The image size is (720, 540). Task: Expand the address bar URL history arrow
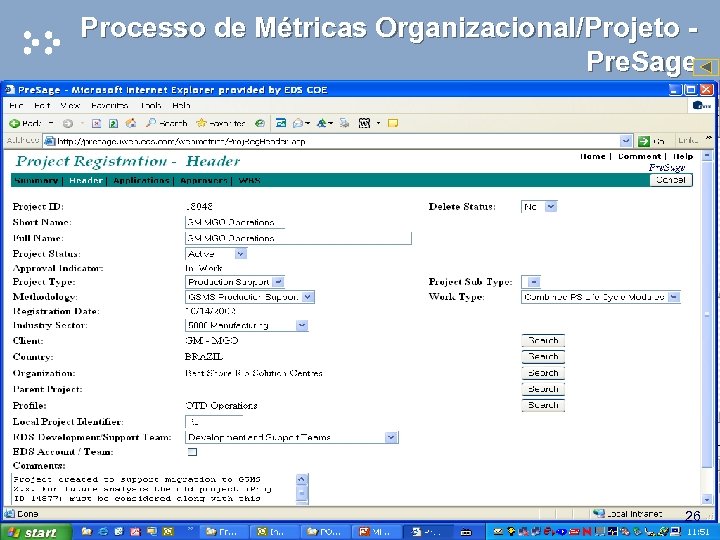pos(625,141)
